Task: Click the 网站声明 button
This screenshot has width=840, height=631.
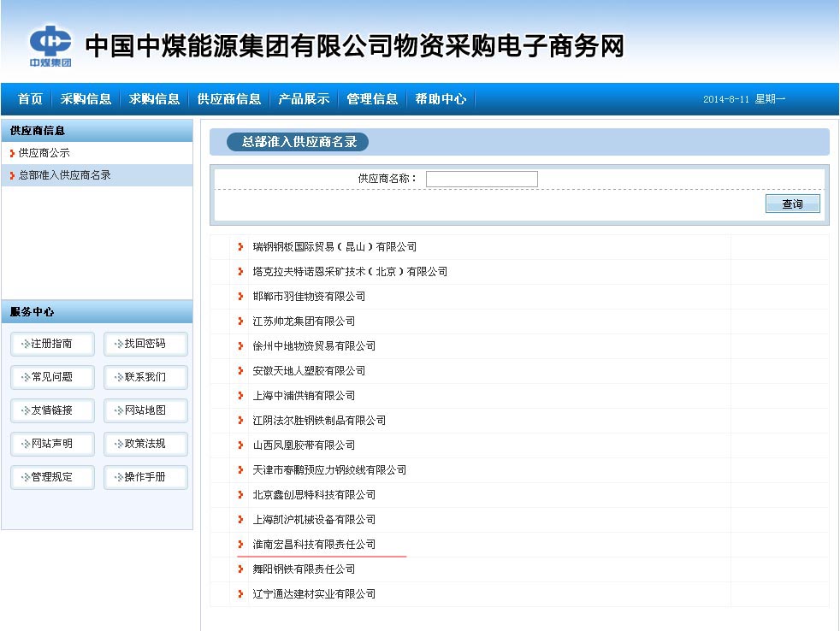Action: pyautogui.click(x=52, y=444)
